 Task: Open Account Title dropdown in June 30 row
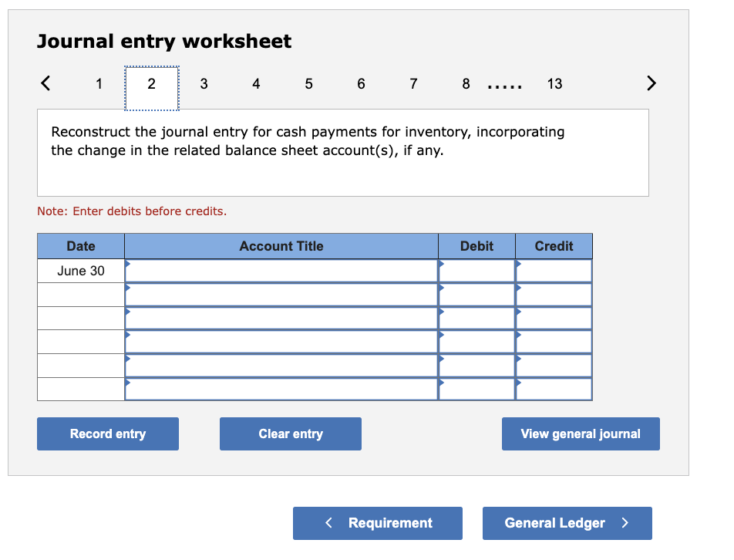click(x=281, y=271)
